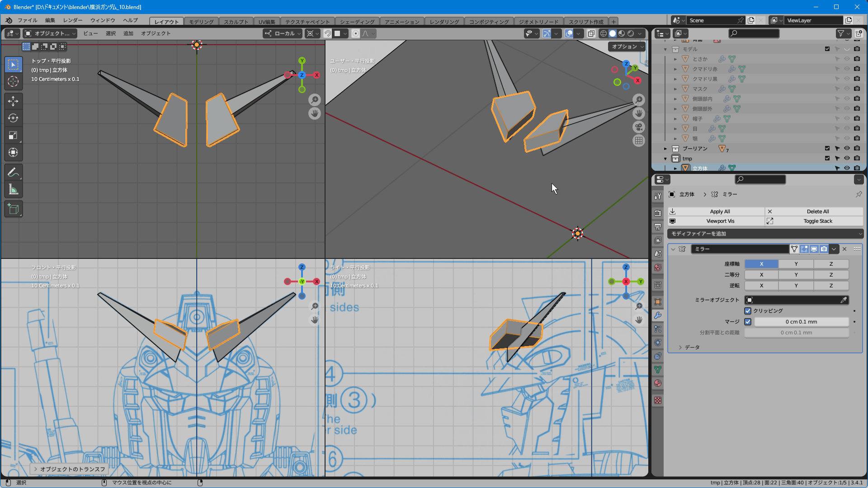Open the Modifier properties wrench tab

click(658, 315)
